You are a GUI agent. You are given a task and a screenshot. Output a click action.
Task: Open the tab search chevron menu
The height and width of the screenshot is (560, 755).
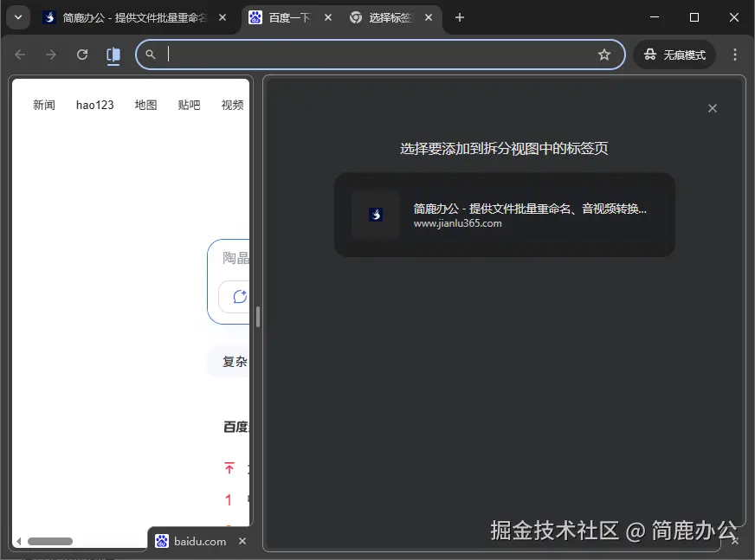pyautogui.click(x=17, y=17)
